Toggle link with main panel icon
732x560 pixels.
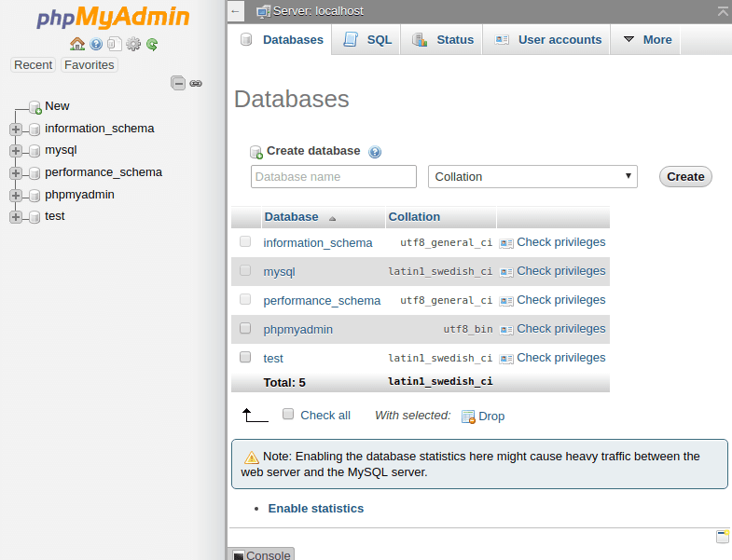click(x=196, y=84)
